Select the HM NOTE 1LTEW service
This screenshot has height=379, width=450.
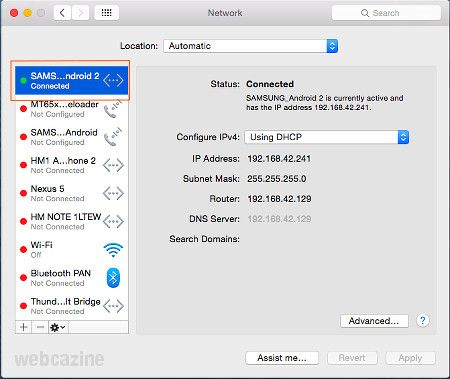[x=72, y=222]
